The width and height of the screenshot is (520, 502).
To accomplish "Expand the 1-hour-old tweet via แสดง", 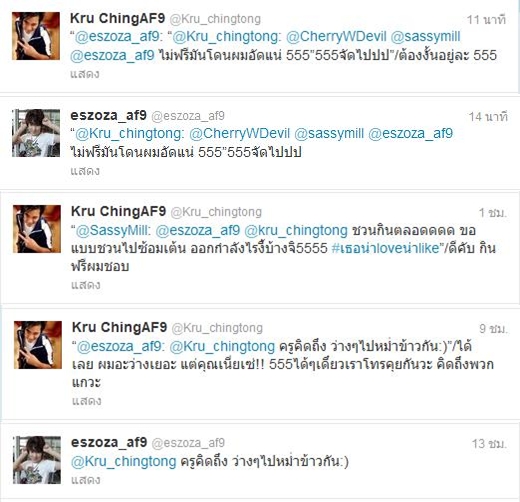I will click(x=86, y=285).
